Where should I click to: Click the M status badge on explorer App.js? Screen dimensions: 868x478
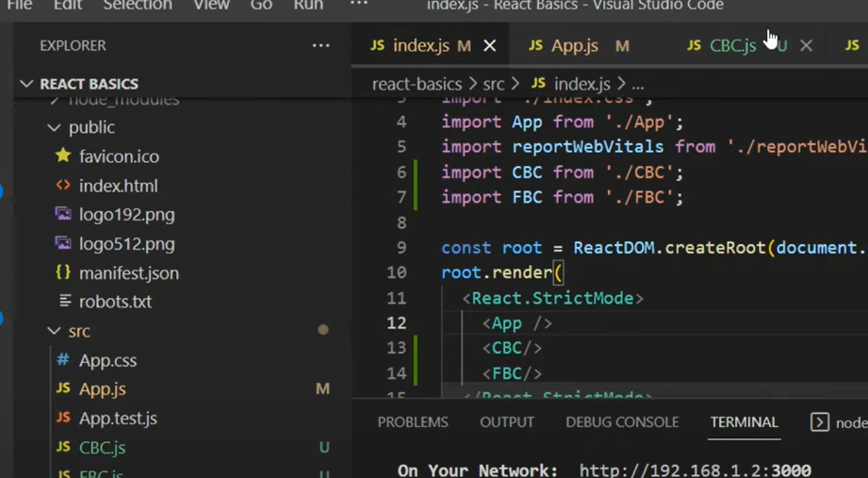322,388
